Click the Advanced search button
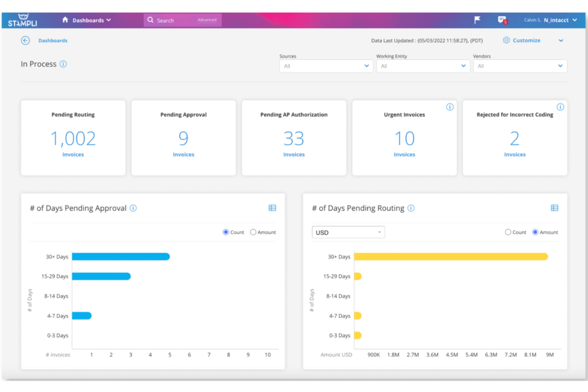The image size is (588, 392). pyautogui.click(x=207, y=20)
